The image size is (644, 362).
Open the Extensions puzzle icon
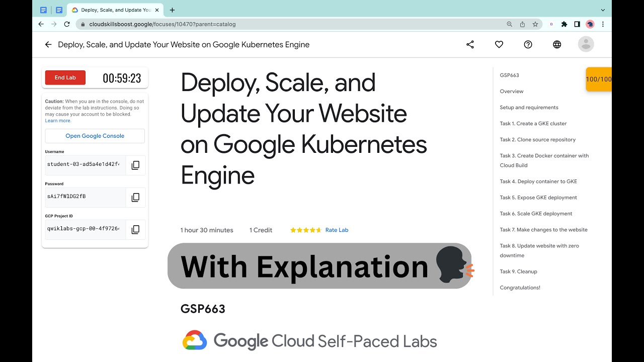[x=564, y=24]
